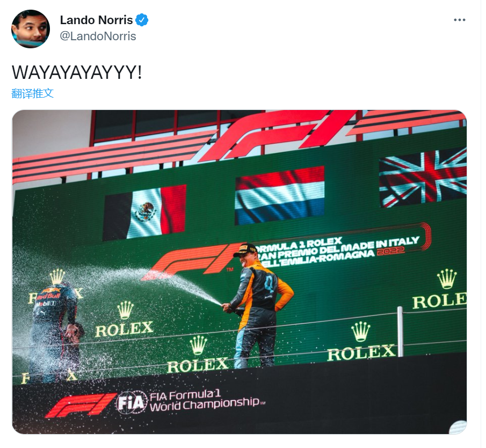Click the Union Jack flag in the photo
Screen dimensions: 486x448
(423, 178)
